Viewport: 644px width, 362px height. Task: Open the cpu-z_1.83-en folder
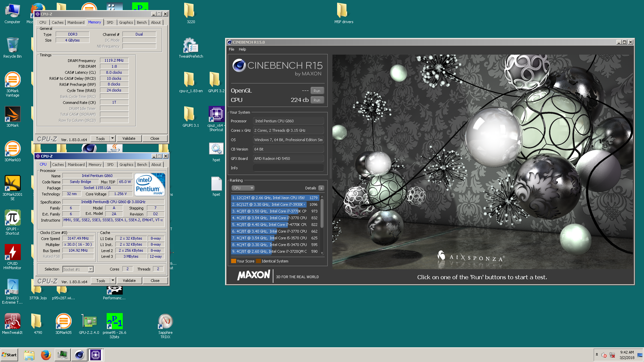191,82
